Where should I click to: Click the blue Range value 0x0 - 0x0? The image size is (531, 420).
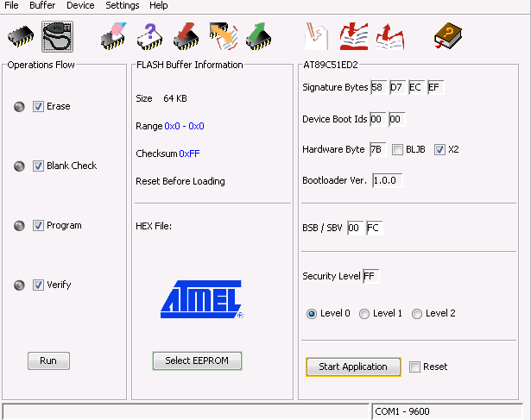pyautogui.click(x=184, y=127)
